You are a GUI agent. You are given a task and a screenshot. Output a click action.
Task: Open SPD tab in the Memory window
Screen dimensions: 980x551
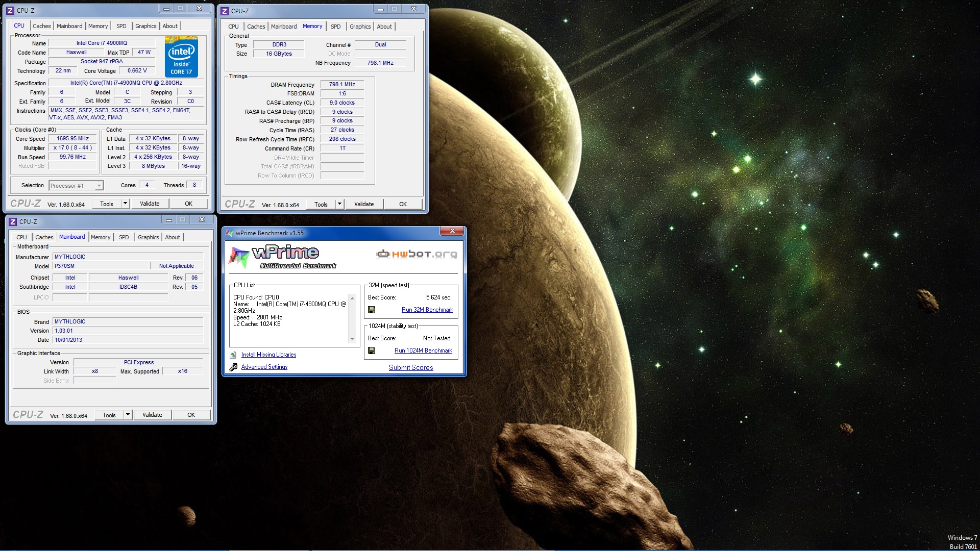tap(335, 27)
